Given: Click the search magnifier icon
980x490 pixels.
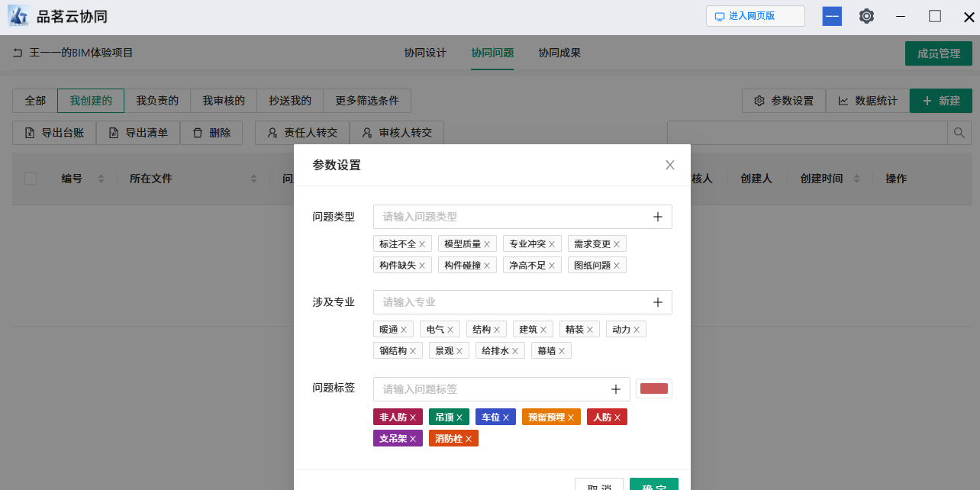Looking at the screenshot, I should tap(959, 133).
